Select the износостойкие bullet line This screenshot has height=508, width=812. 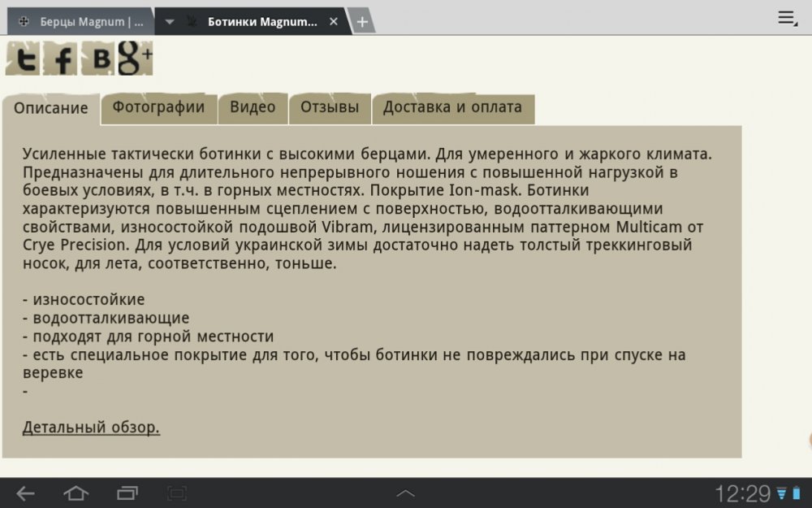[x=84, y=300]
